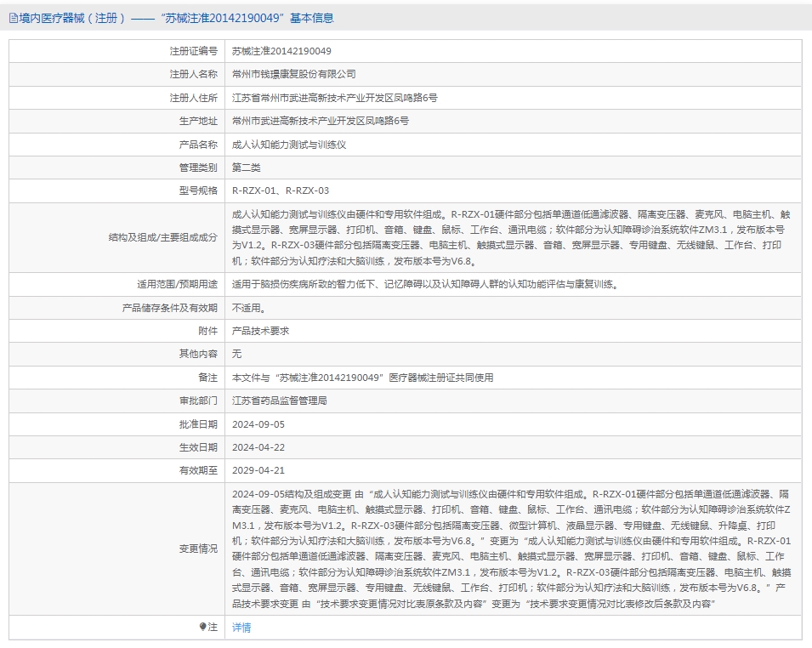This screenshot has width=812, height=648.
Task: Click the 注册人名称 label
Action: coord(194,74)
